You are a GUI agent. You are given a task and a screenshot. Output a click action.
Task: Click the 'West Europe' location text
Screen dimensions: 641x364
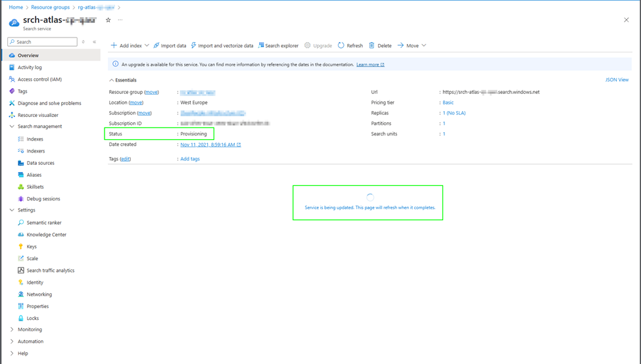194,102
